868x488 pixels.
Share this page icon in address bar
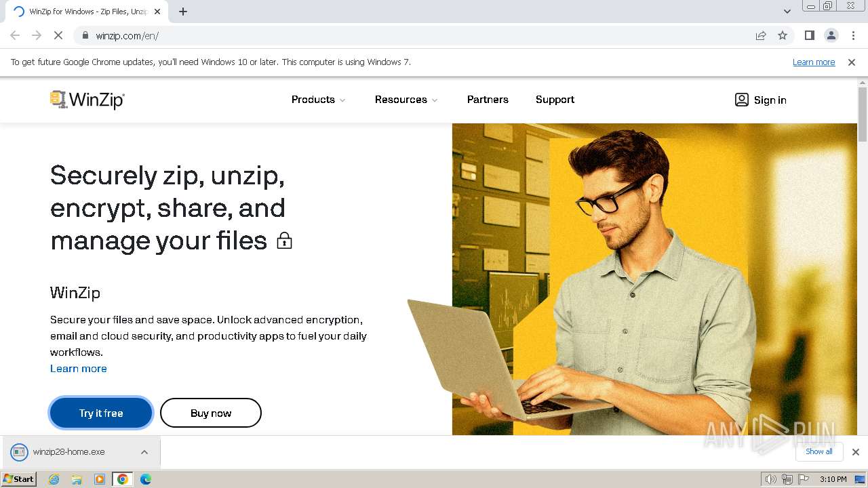(761, 35)
